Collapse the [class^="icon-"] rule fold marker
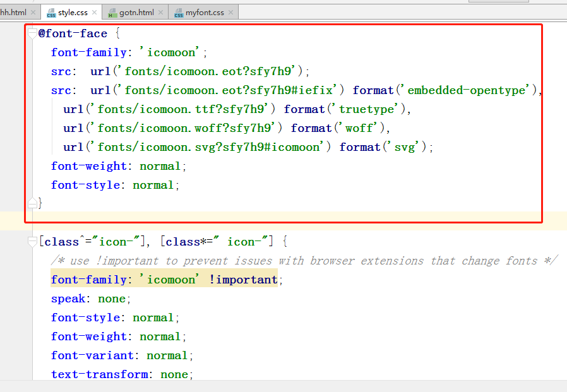Viewport: 567px width, 392px height. pyautogui.click(x=33, y=242)
